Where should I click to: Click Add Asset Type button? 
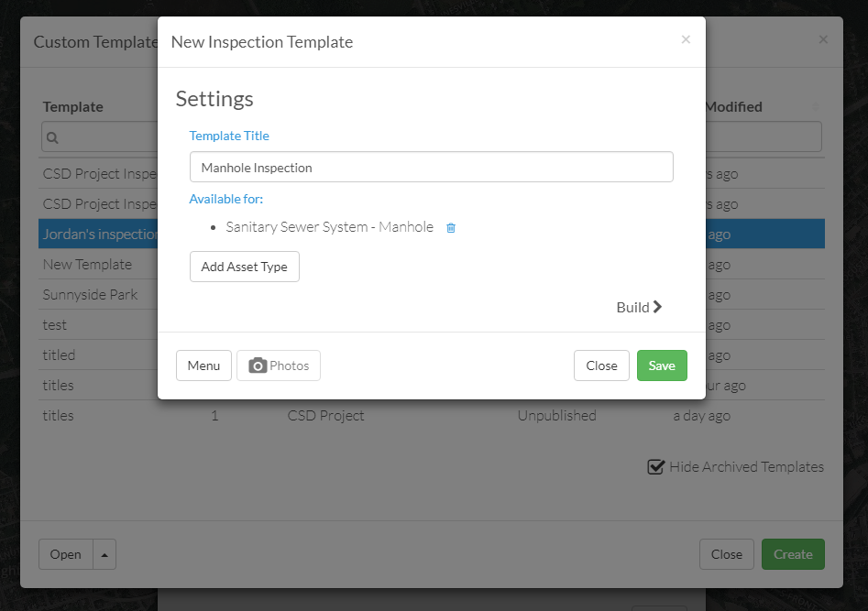point(244,267)
